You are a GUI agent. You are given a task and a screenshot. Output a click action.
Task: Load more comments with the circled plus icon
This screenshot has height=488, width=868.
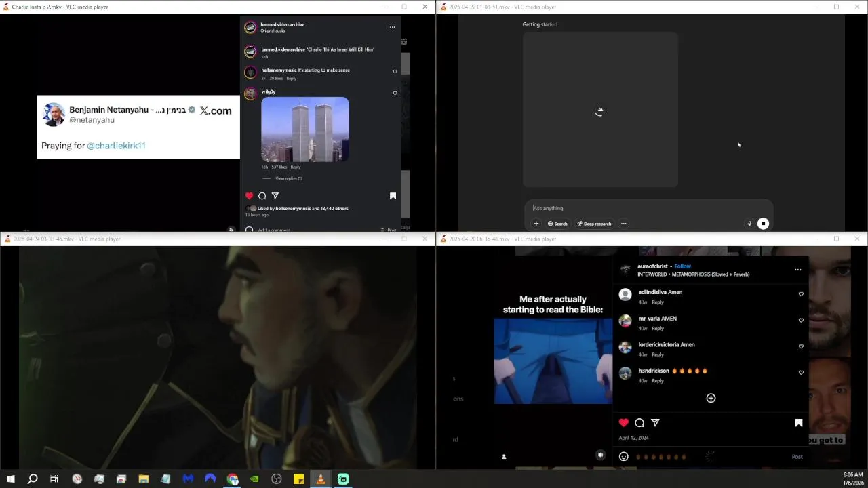[711, 399]
